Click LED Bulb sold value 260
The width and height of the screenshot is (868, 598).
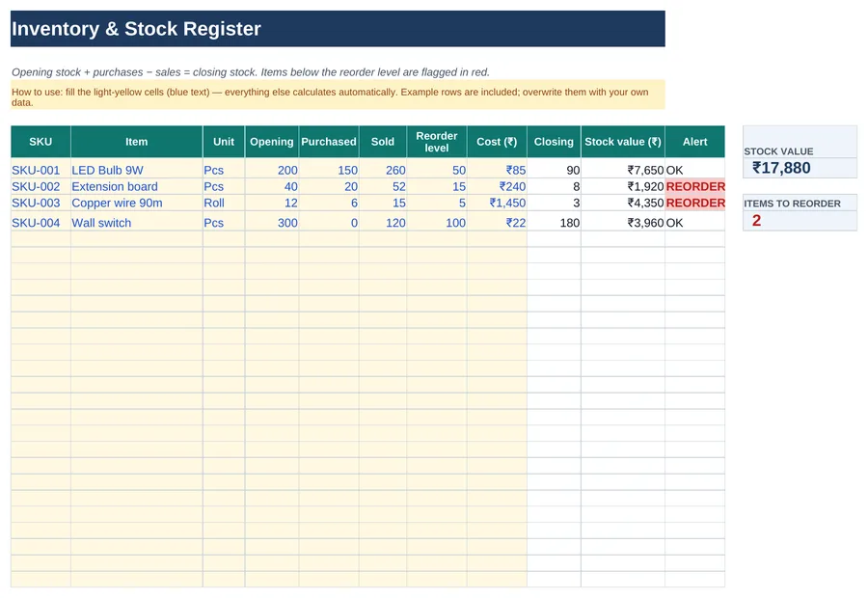(x=383, y=170)
